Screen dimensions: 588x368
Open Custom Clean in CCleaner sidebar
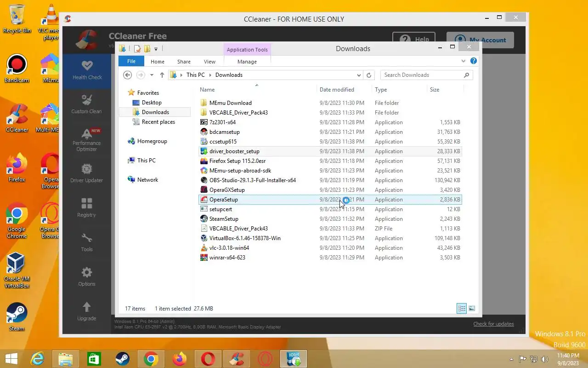coord(87,105)
